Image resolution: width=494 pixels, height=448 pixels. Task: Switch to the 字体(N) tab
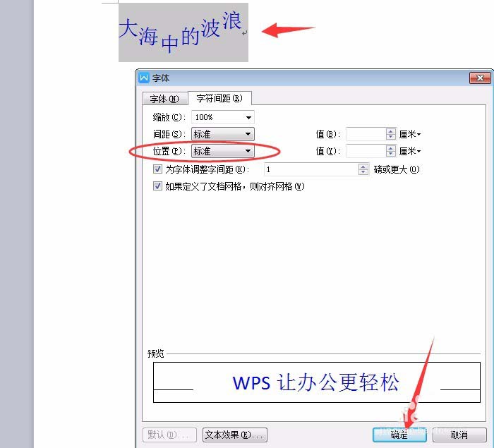tap(164, 99)
